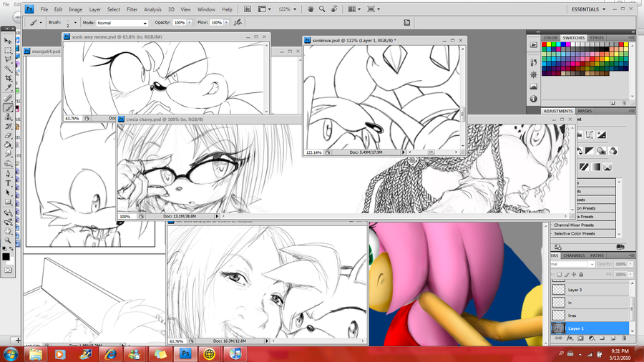The height and width of the screenshot is (362, 644).
Task: Toggle lock transparent pixels
Action: coord(559,274)
